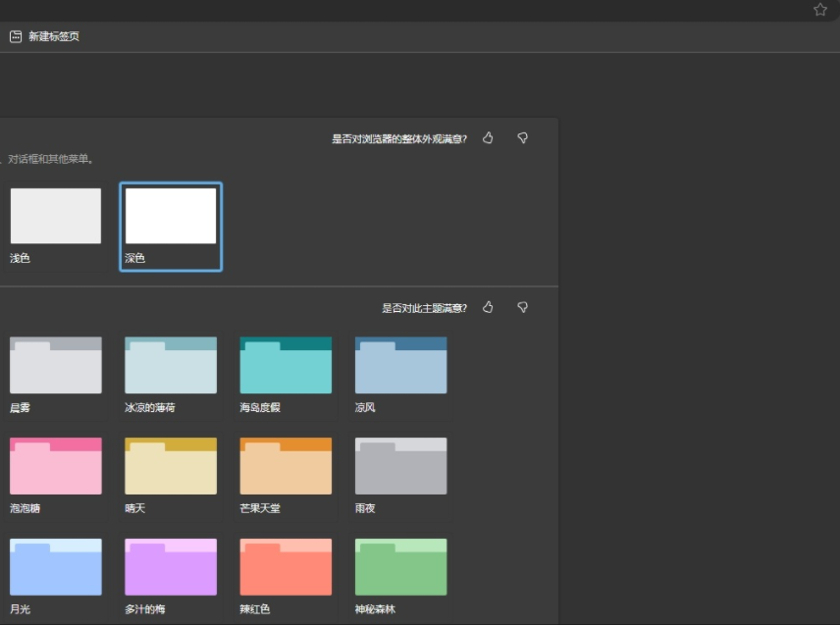This screenshot has width=840, height=625.
Task: Apply the 晨雾 theme
Action: [x=56, y=375]
